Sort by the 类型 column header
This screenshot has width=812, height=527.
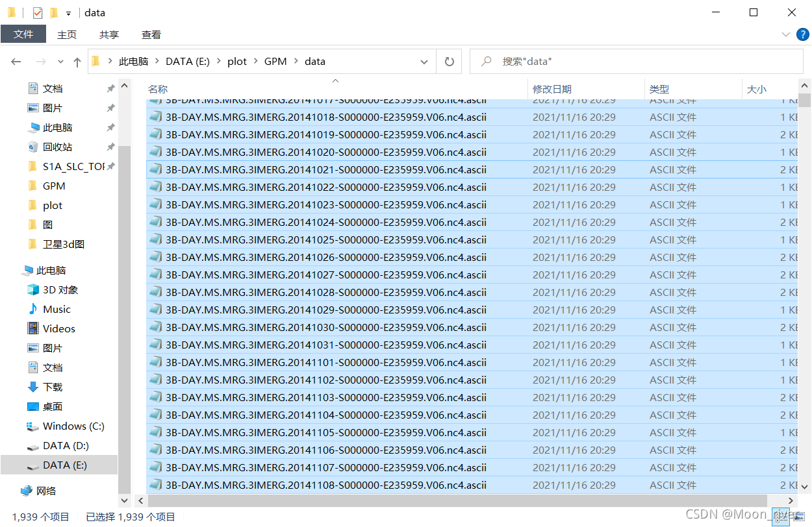(659, 89)
